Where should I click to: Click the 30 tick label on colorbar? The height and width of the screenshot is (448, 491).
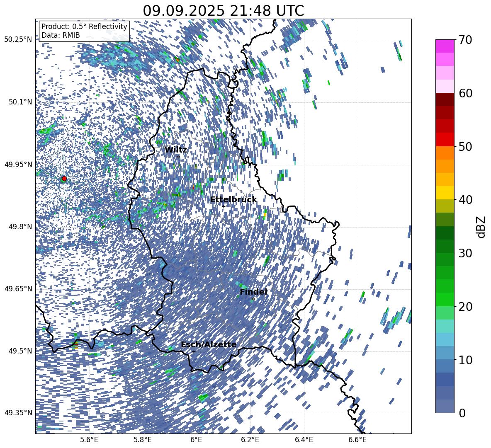[x=466, y=253]
